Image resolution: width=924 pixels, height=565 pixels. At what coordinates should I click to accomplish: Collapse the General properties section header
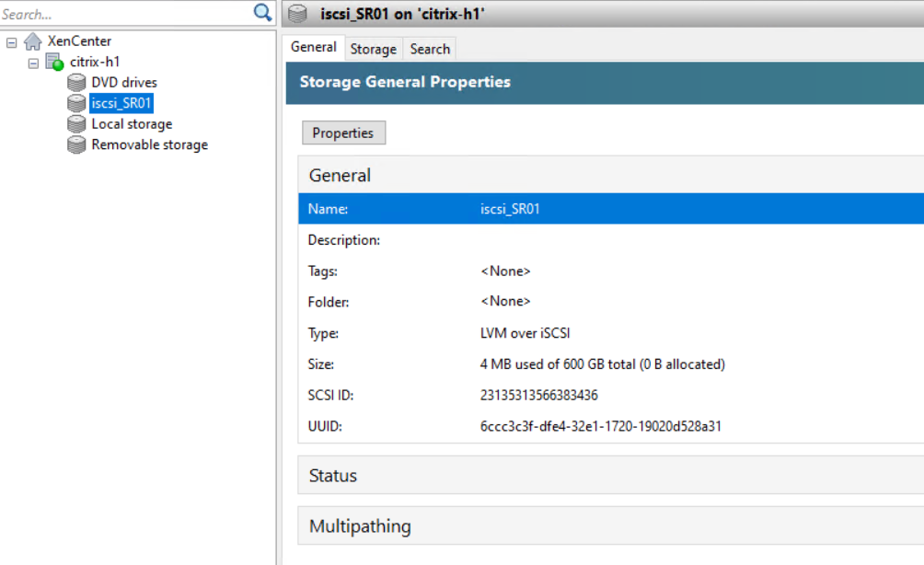click(610, 175)
